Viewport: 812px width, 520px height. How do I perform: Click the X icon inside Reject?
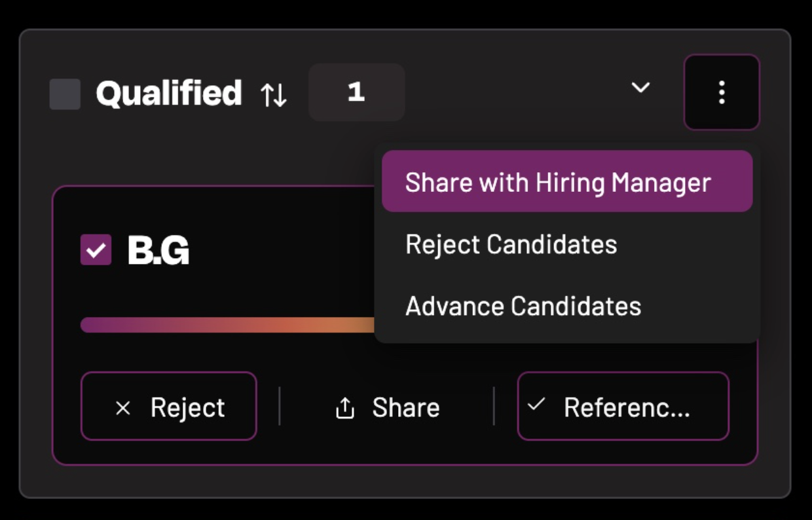pos(122,409)
